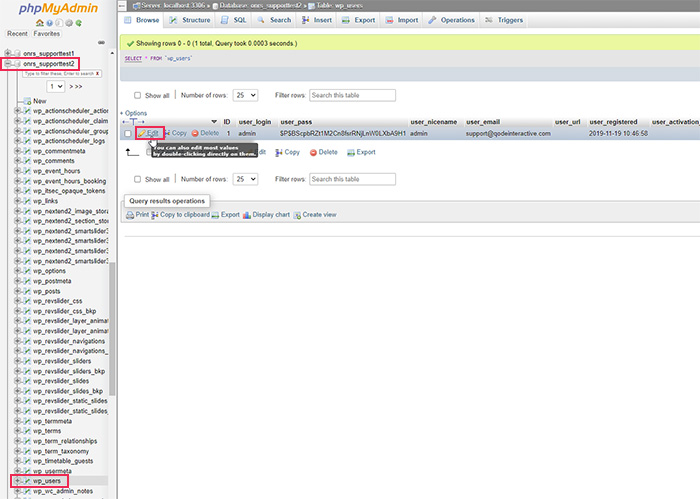Viewport: 700px width, 499px height.
Task: Open the Operations tab
Action: click(451, 20)
